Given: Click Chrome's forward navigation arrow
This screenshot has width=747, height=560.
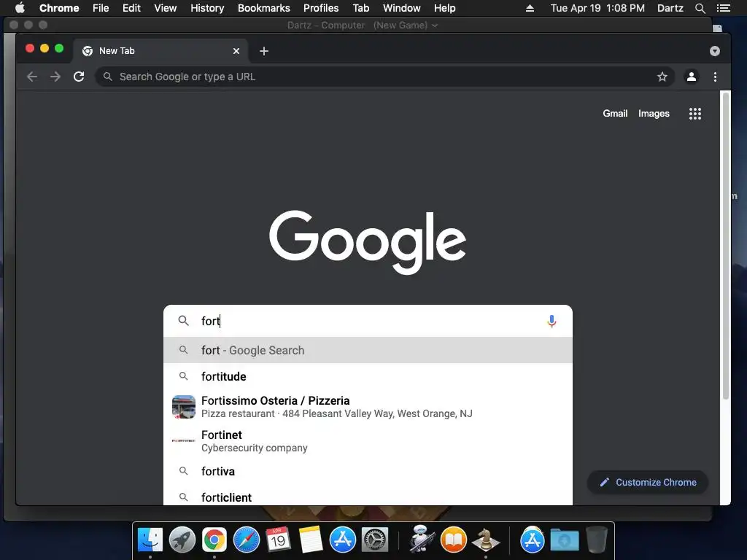Looking at the screenshot, I should pyautogui.click(x=55, y=77).
